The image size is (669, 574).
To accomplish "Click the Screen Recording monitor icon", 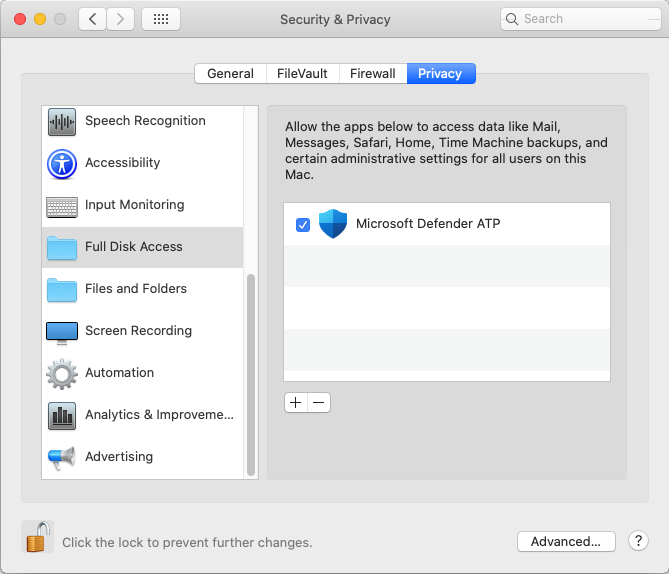I will [62, 333].
